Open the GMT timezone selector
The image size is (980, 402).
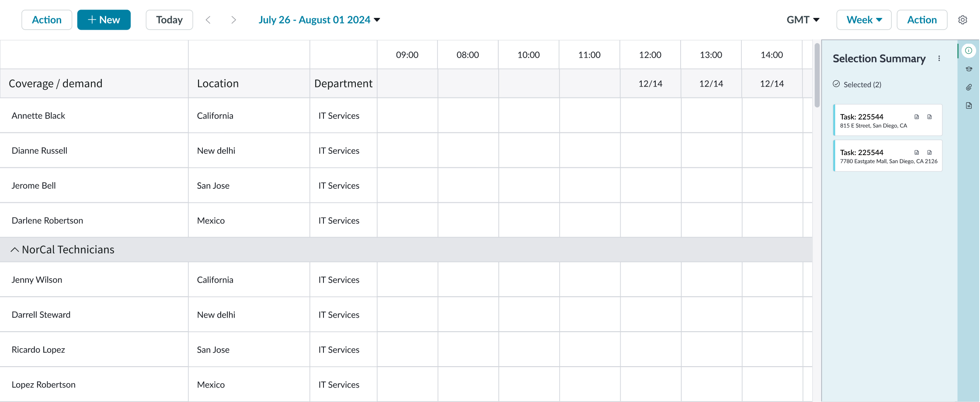click(803, 20)
